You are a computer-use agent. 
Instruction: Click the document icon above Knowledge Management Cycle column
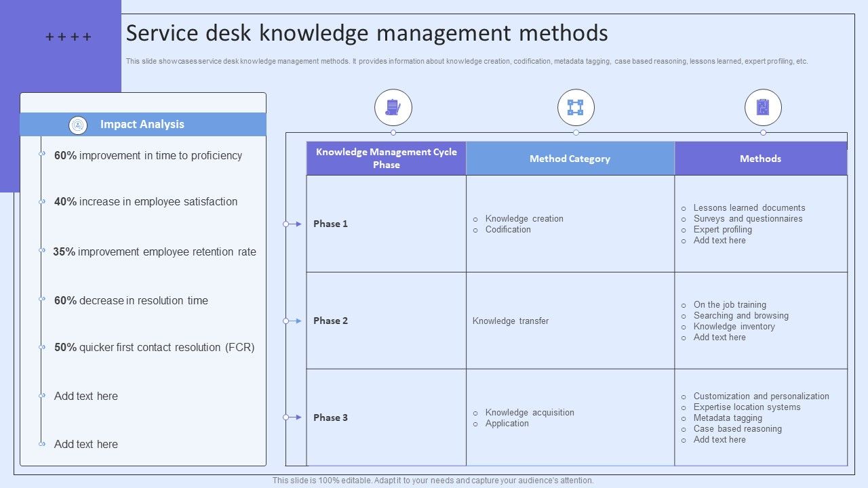click(393, 108)
